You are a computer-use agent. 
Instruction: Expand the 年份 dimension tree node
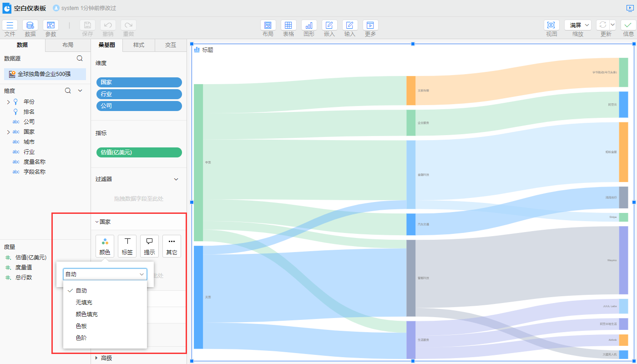pos(8,102)
